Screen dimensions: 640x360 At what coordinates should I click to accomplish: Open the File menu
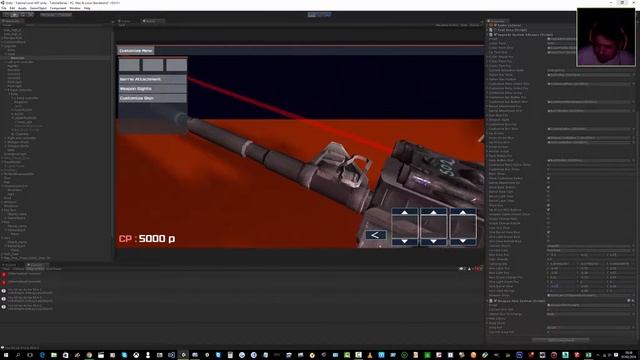click(4, 8)
